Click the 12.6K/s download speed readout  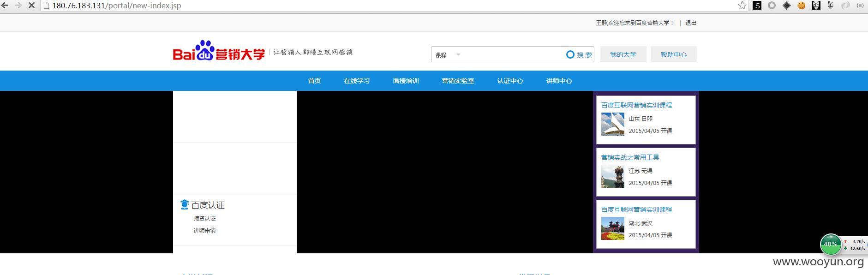point(857,249)
